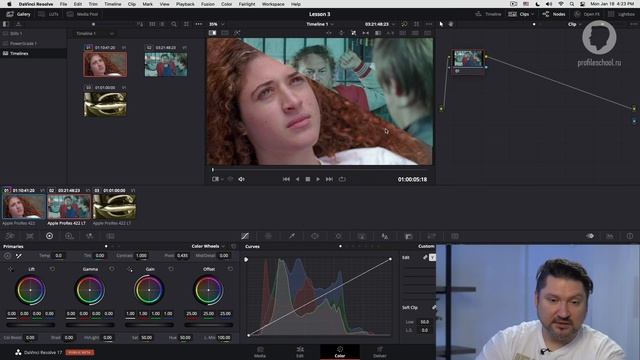The height and width of the screenshot is (360, 640).
Task: Open Timeline 1 selector above viewer
Action: click(x=320, y=24)
